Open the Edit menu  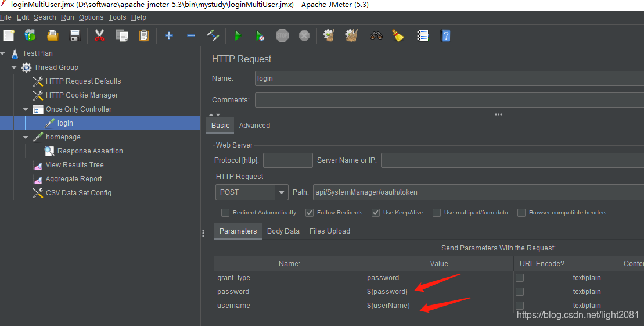[x=23, y=17]
